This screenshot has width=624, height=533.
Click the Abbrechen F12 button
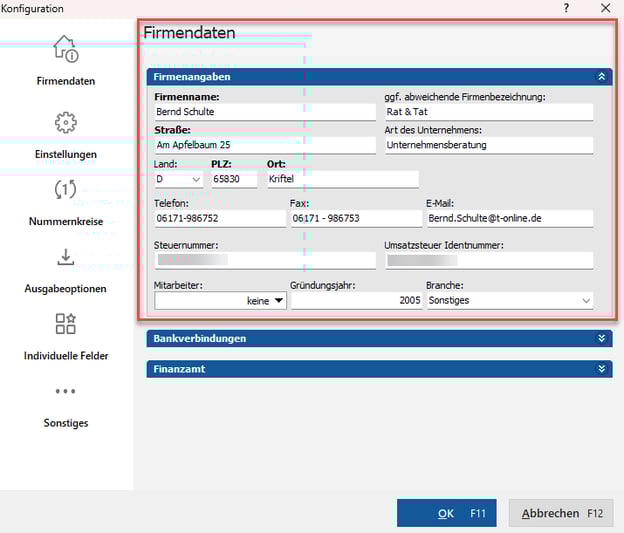tap(560, 513)
